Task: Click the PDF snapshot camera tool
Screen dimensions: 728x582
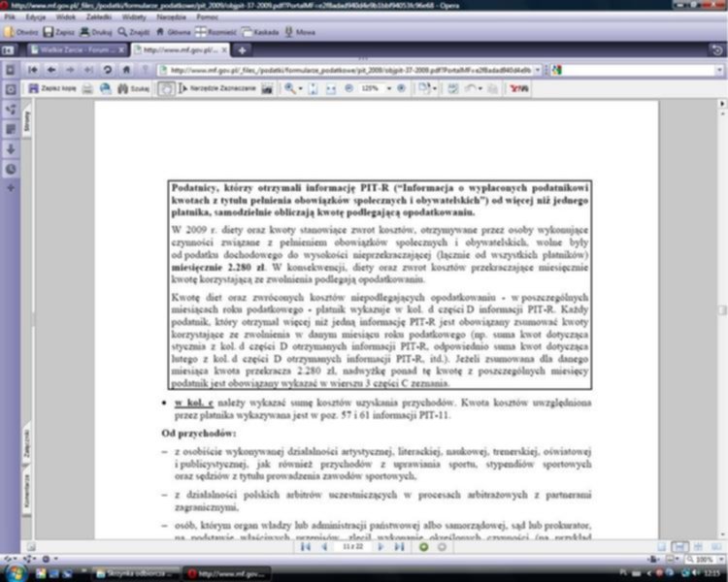Action: tap(265, 88)
